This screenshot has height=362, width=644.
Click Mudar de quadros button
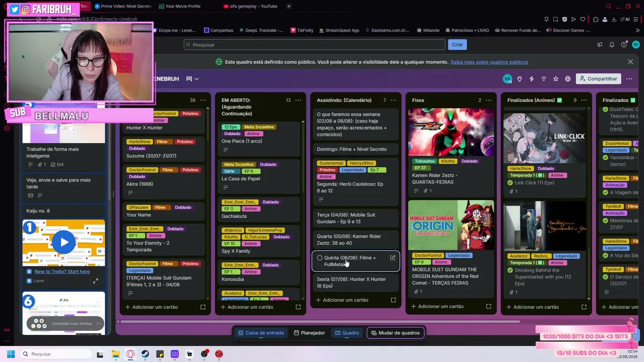point(395,333)
